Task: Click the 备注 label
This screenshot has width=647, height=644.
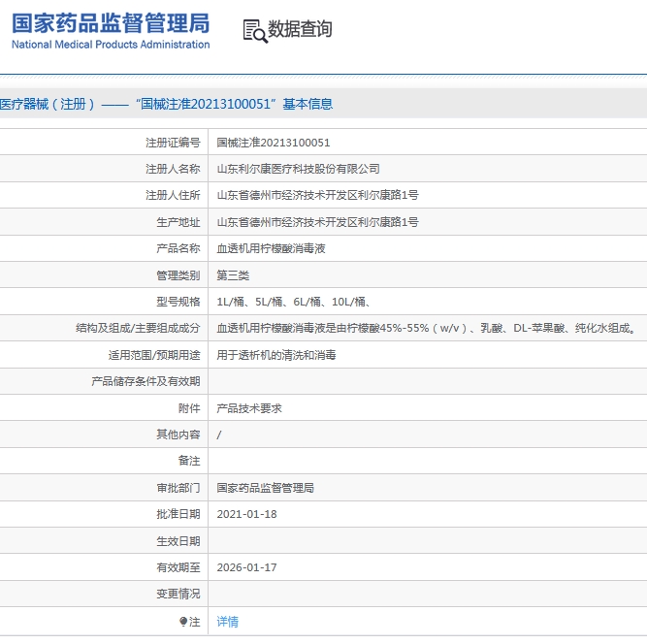Action: [x=189, y=461]
